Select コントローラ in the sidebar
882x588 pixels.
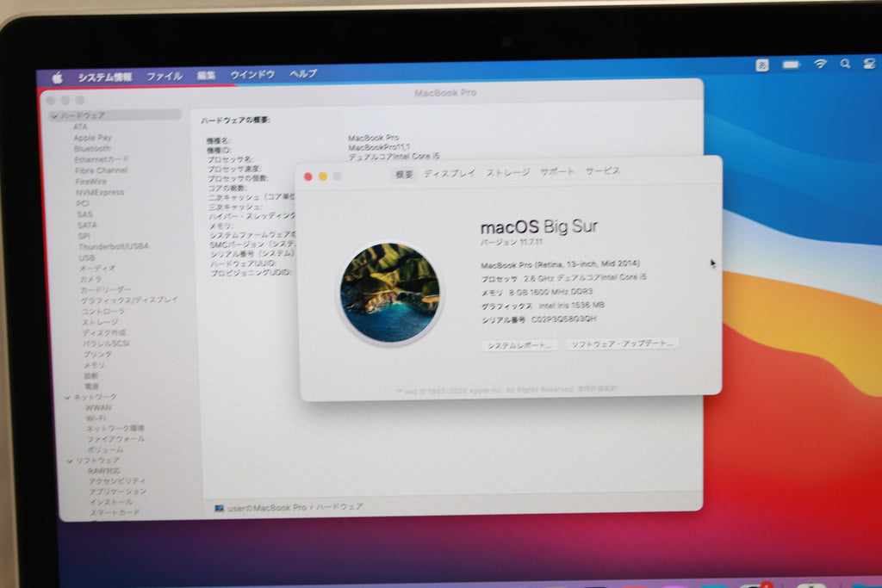(x=103, y=312)
